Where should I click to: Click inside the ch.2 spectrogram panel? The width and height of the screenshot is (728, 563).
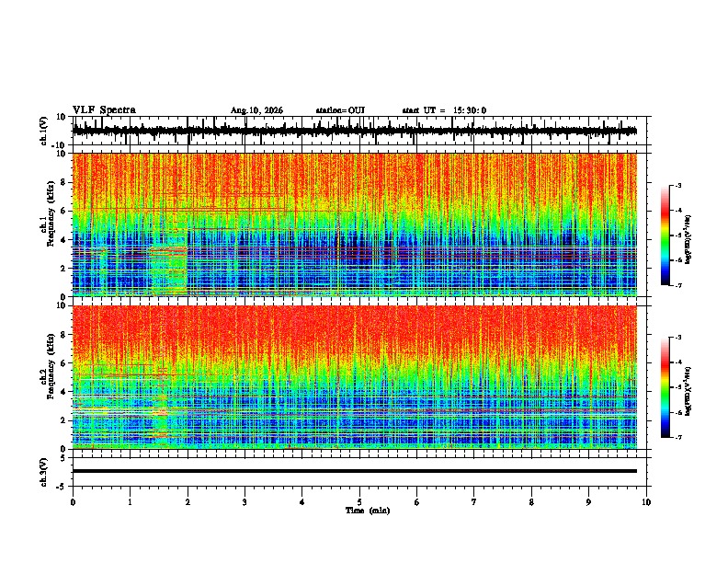(x=354, y=377)
